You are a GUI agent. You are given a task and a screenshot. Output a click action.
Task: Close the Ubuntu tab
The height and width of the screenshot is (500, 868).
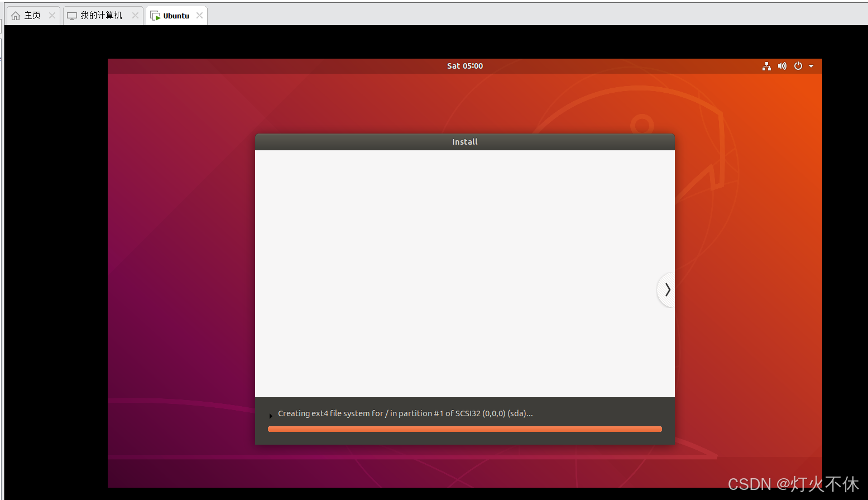point(199,16)
